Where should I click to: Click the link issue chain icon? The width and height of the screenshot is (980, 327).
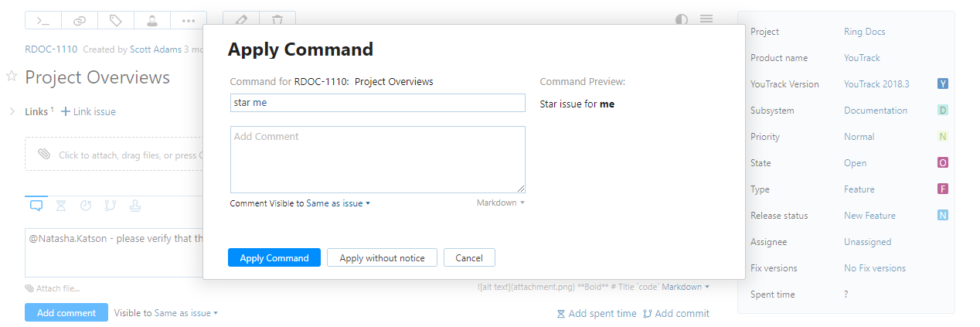(80, 20)
